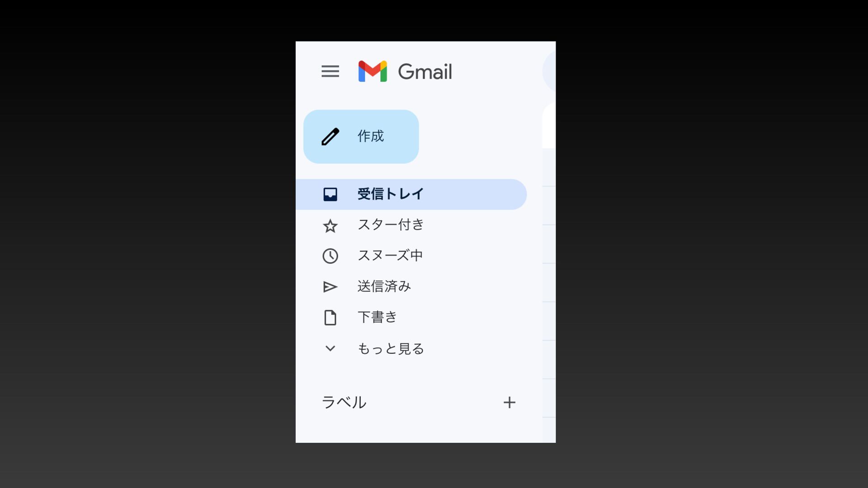Open the スター付き mail list
The image size is (868, 488).
click(x=390, y=225)
